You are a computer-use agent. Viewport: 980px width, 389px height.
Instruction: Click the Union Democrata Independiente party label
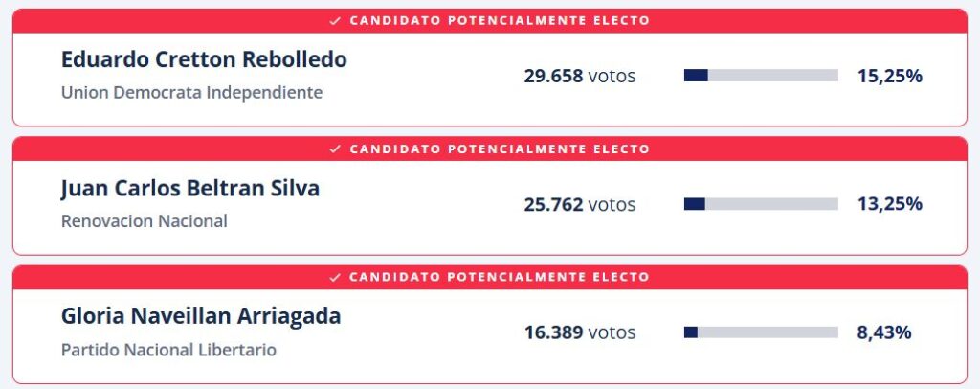[x=191, y=93]
